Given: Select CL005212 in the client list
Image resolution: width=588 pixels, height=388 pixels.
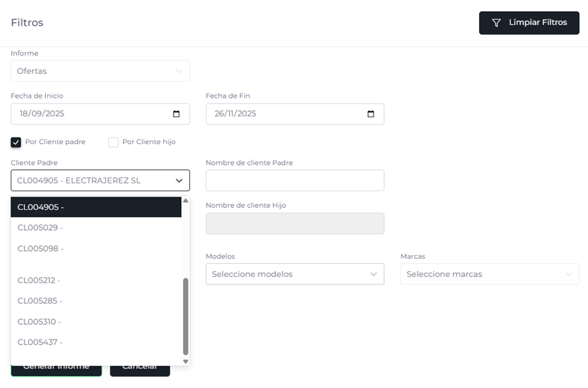Looking at the screenshot, I should pyautogui.click(x=96, y=280).
